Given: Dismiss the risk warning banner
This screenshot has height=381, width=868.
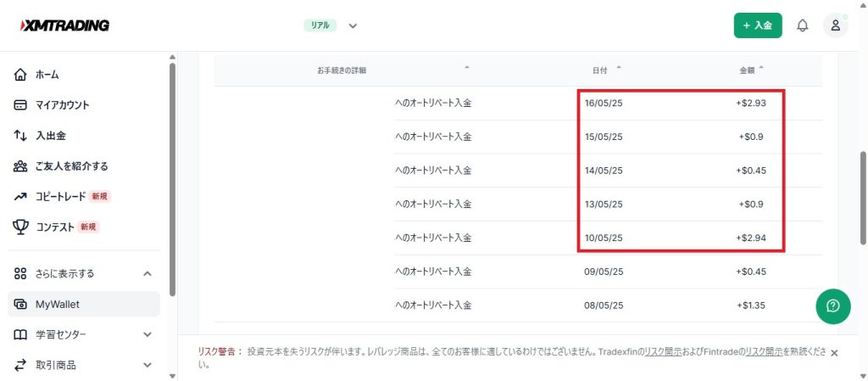Looking at the screenshot, I should (x=834, y=353).
